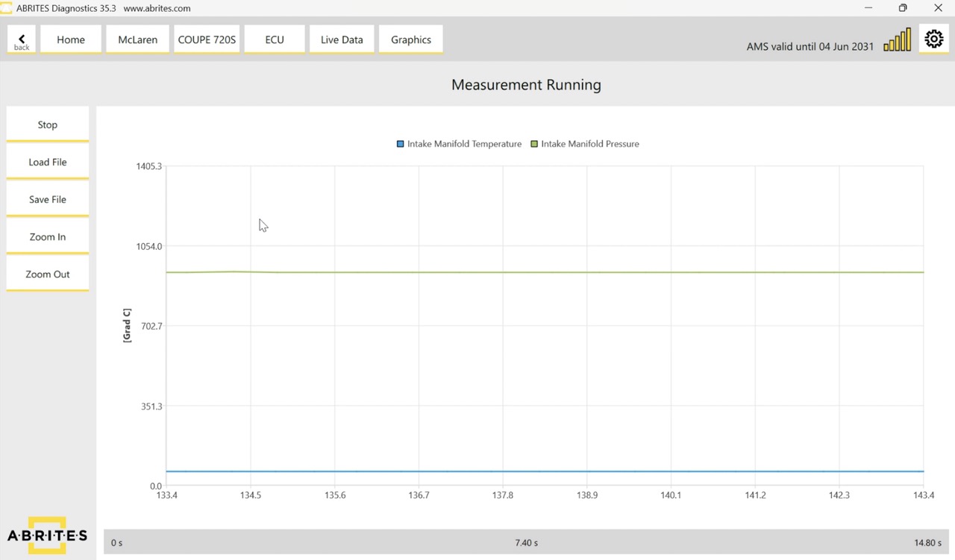Click the 133.4 x-axis value
This screenshot has width=955, height=560.
tap(166, 495)
